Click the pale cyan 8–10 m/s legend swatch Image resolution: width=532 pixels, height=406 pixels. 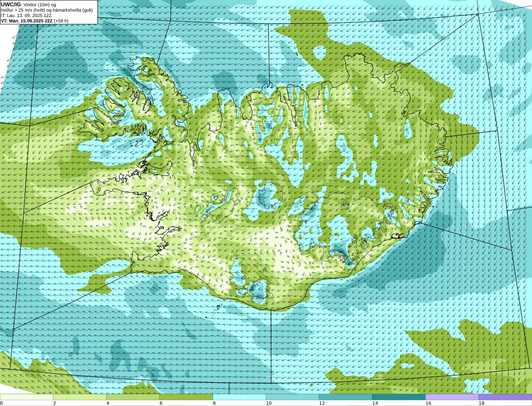(x=239, y=397)
